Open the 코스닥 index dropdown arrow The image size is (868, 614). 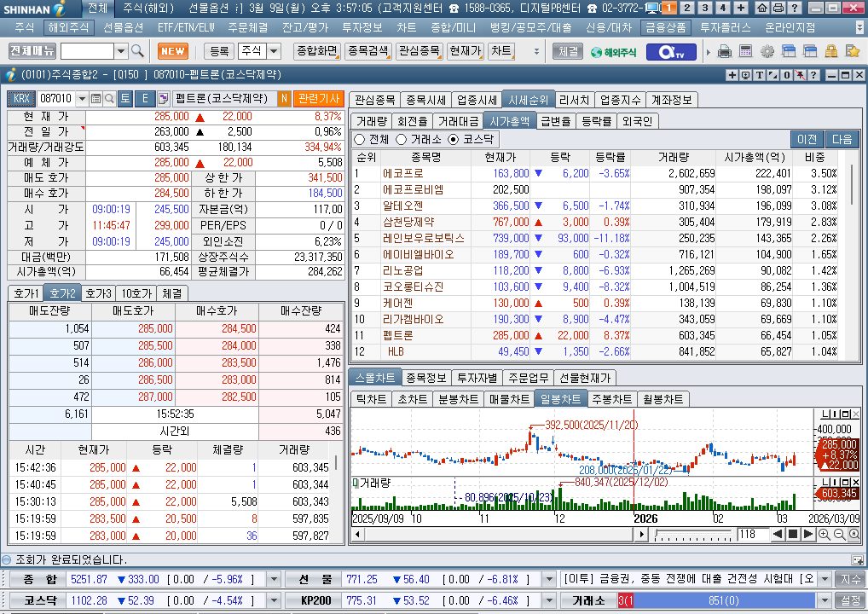point(274,600)
